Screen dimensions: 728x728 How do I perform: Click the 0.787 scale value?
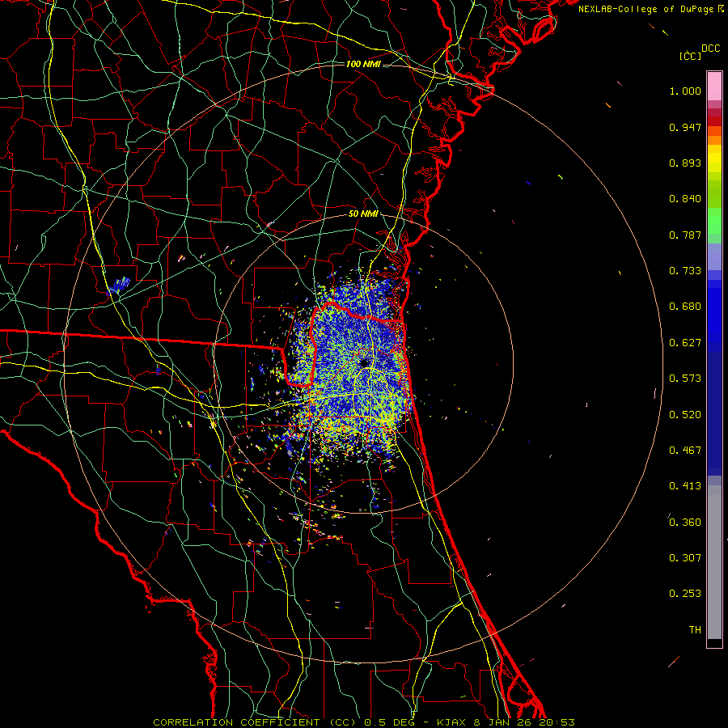click(685, 235)
